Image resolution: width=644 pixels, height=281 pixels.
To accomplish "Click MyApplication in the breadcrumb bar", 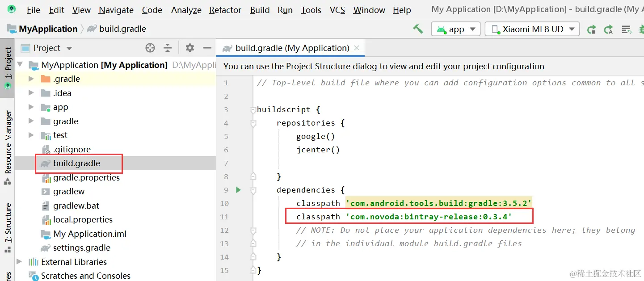I will 48,29.
